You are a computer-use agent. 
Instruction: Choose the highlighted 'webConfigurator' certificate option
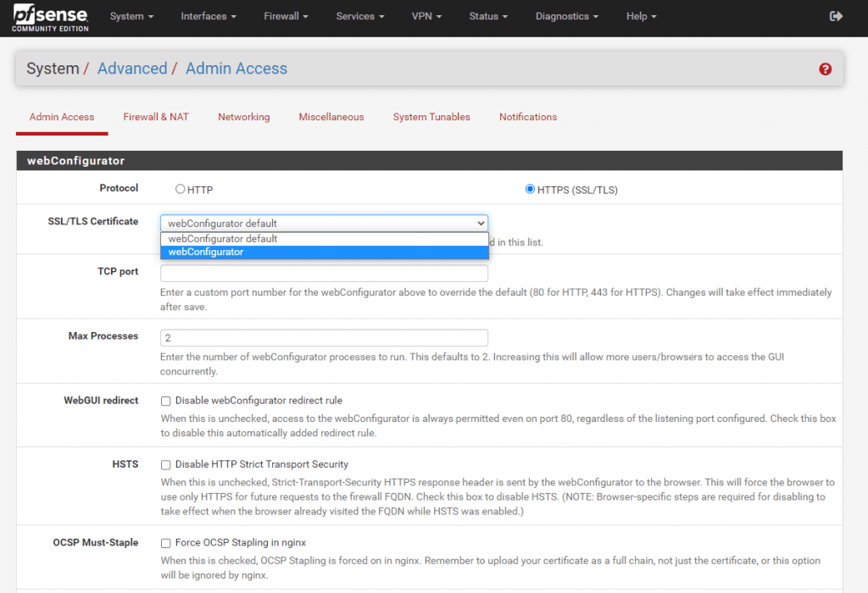(325, 252)
